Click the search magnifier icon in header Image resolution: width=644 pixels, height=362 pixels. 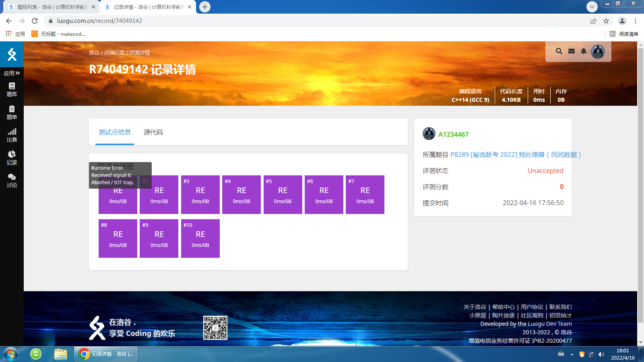pyautogui.click(x=559, y=51)
